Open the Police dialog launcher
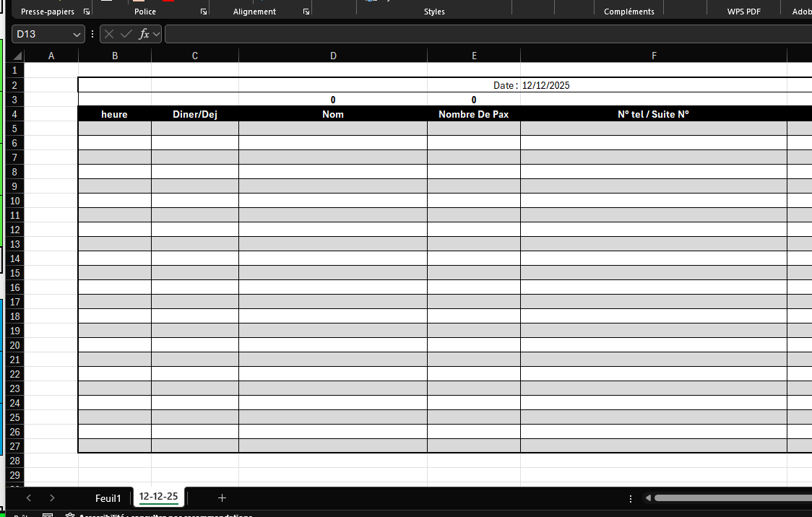This screenshot has height=517, width=812. [x=203, y=12]
